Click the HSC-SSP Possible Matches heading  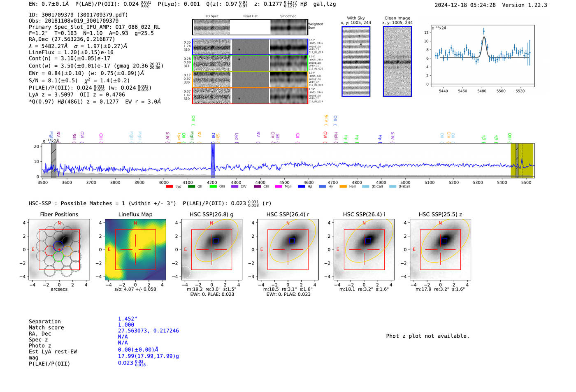102,204
